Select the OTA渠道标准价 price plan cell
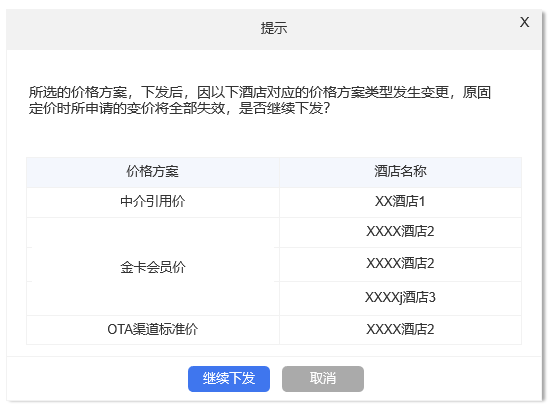This screenshot has width=553, height=414. point(153,330)
